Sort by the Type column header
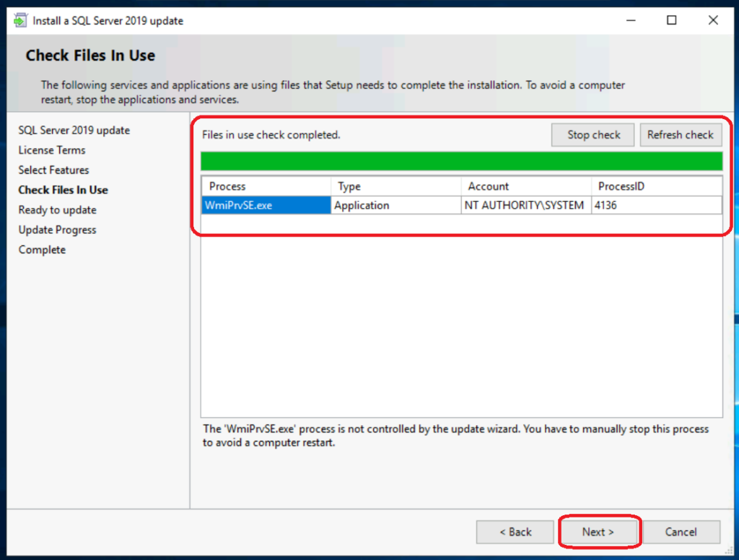Viewport: 739px width, 560px height. tap(396, 186)
